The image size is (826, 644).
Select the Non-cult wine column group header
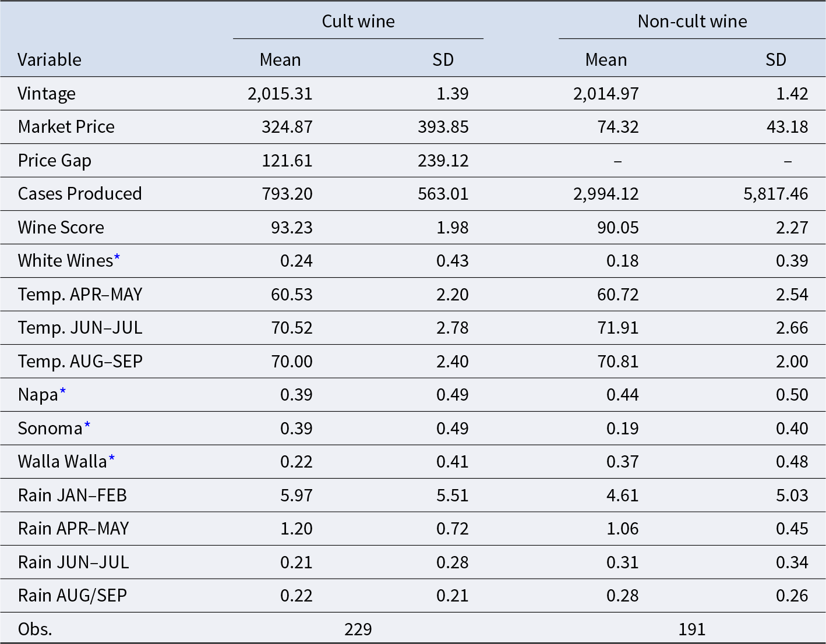692,22
